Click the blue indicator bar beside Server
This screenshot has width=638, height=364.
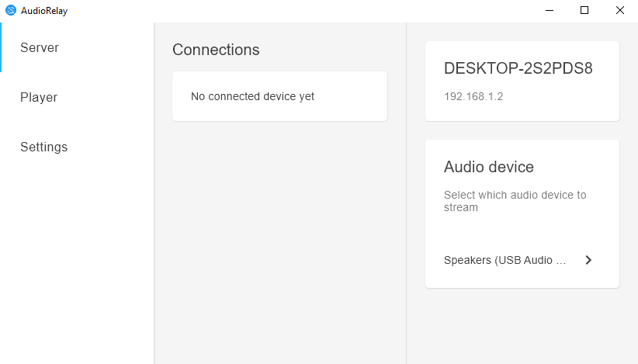1,47
